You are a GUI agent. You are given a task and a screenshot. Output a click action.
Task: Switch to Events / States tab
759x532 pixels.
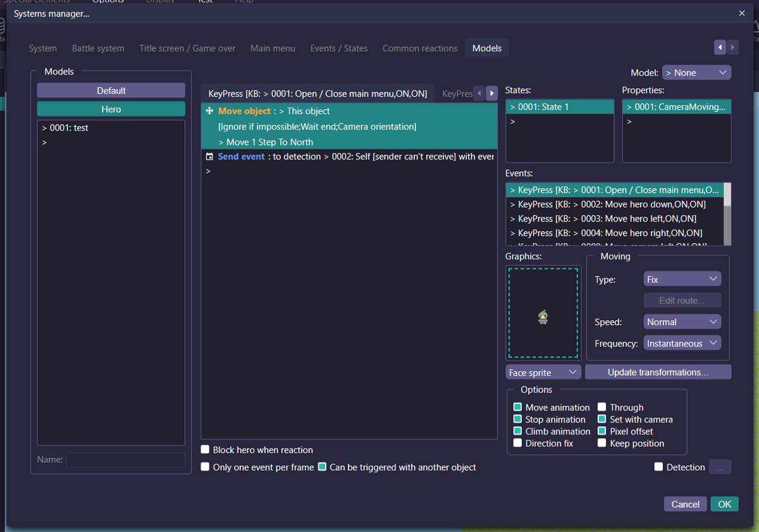tap(339, 48)
